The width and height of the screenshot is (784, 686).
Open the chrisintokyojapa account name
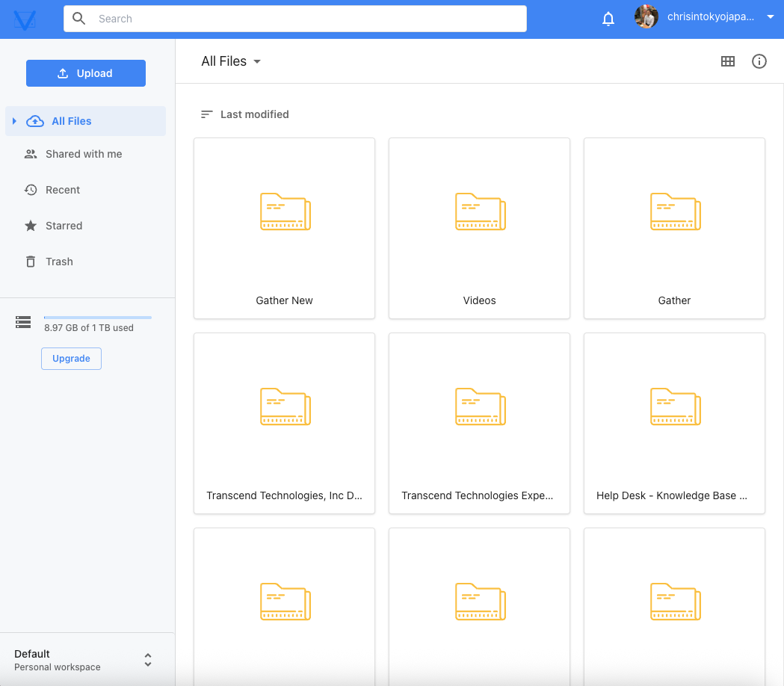point(711,17)
